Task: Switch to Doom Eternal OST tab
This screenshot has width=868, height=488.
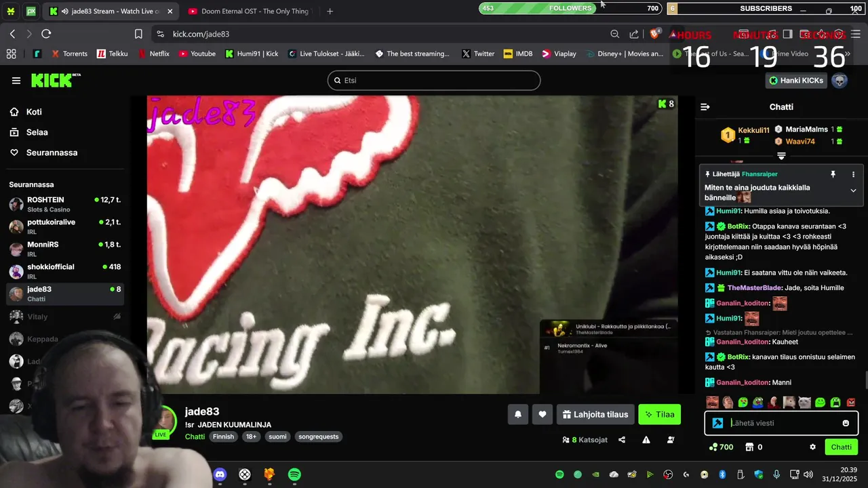Action: [x=248, y=11]
